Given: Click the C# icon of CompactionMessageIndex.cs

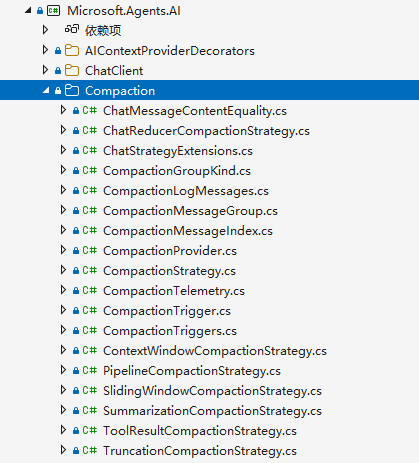Looking at the screenshot, I should coord(90,230).
